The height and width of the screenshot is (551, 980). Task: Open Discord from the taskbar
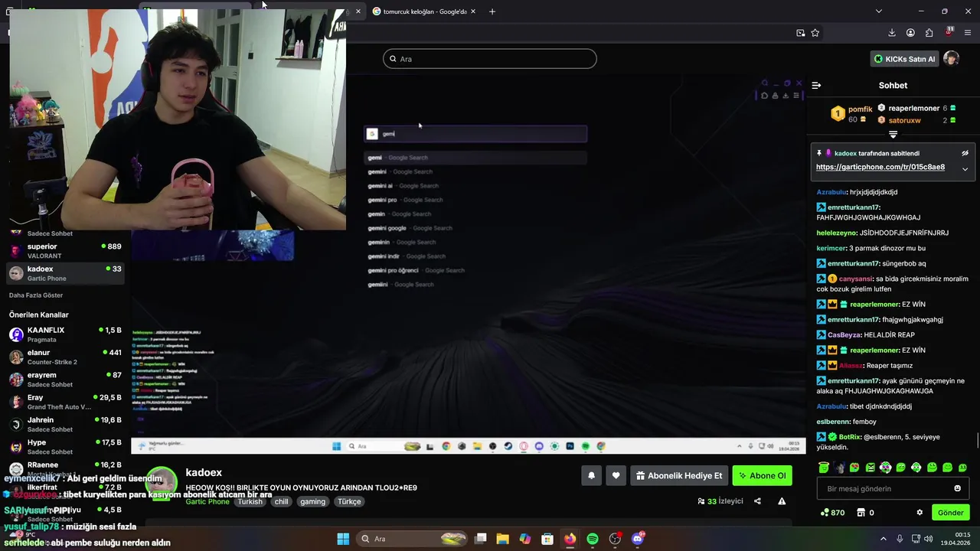coord(638,539)
